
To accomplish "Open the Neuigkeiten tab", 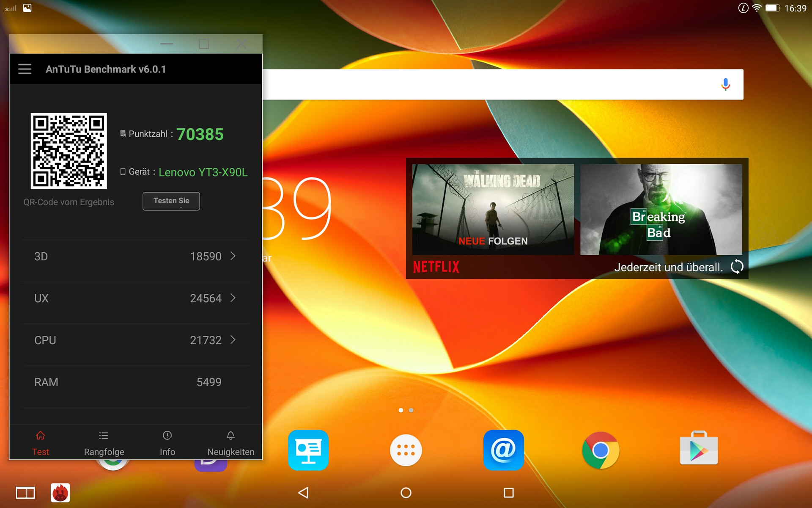I will (x=230, y=443).
